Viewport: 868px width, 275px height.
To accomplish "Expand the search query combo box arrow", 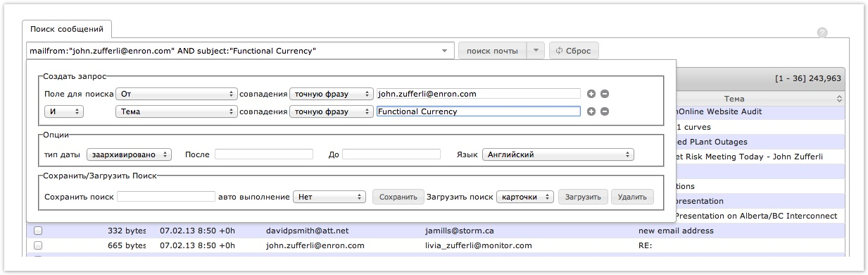I will (444, 51).
